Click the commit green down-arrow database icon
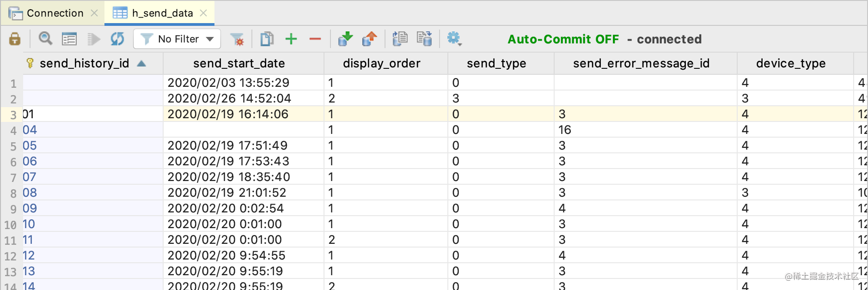This screenshot has height=290, width=868. [345, 39]
